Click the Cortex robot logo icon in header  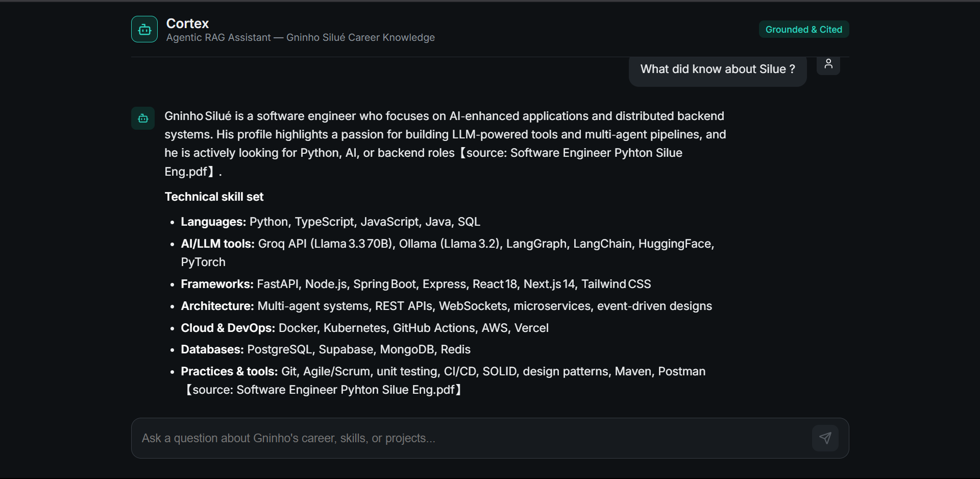click(144, 29)
